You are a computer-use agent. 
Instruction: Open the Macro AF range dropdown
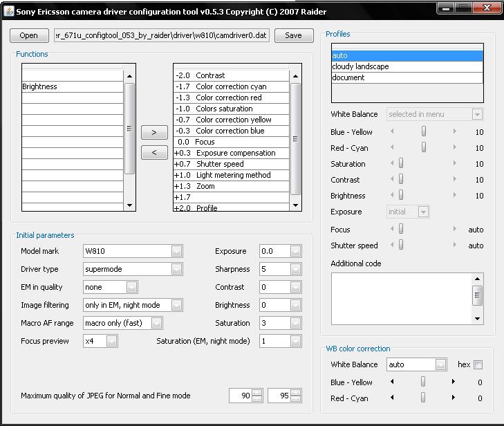(x=156, y=323)
